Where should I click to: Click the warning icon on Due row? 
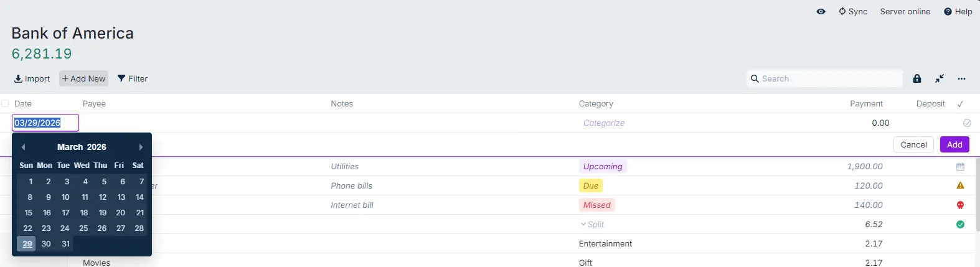[960, 185]
